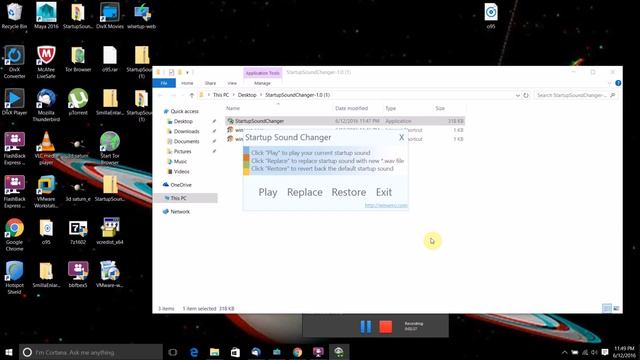The height and width of the screenshot is (360, 640).
Task: Open Recycle Bin desktop icon
Action: pyautogui.click(x=14, y=16)
